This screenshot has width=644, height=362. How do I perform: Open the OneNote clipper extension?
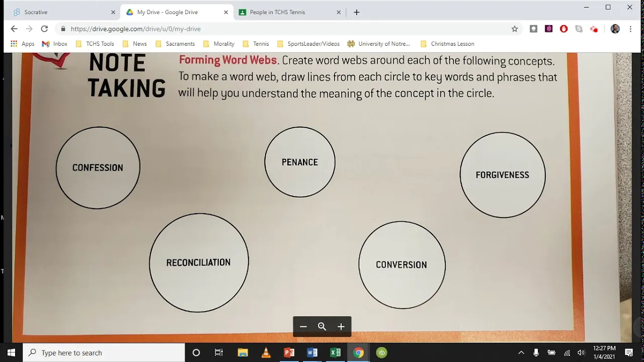coord(548,29)
